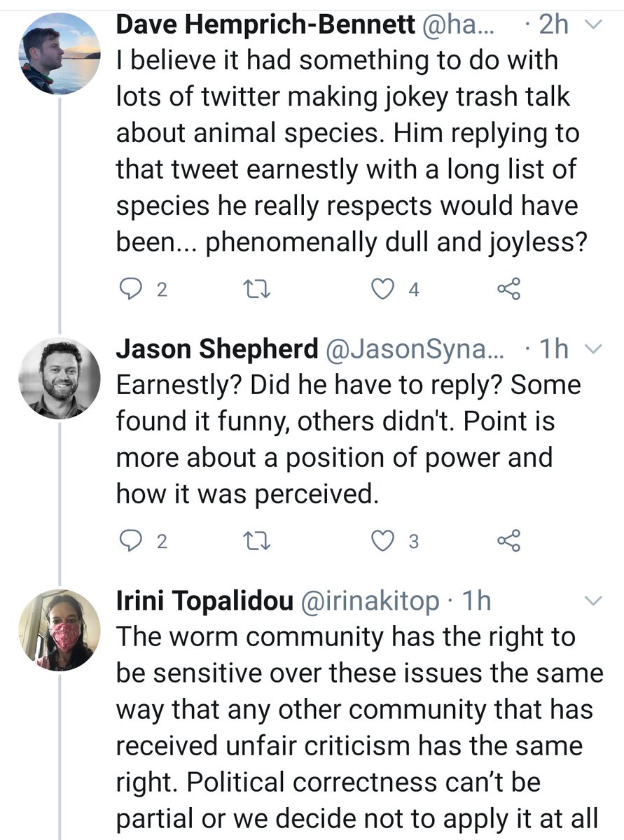Open Dave Hemprich-Bennett's profile picture
624x840 pixels.
[59, 54]
